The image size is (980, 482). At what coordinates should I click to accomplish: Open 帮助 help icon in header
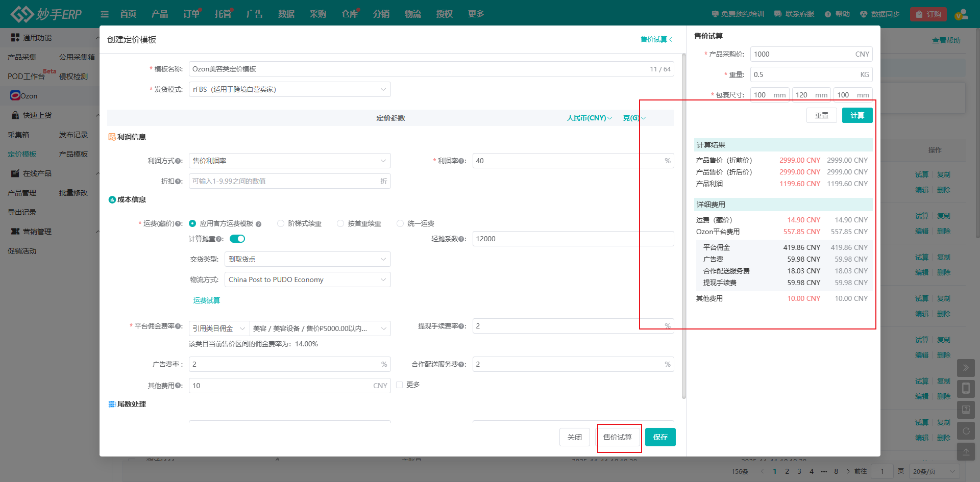click(x=828, y=14)
